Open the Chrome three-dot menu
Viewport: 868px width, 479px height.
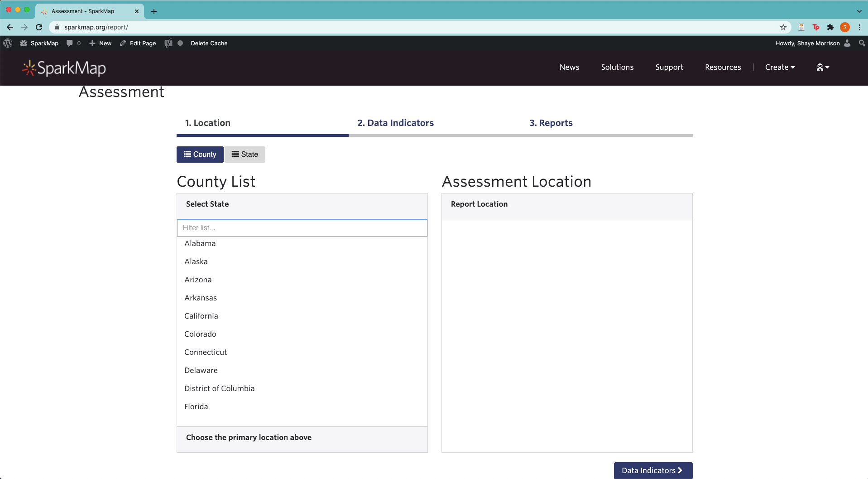tap(860, 27)
